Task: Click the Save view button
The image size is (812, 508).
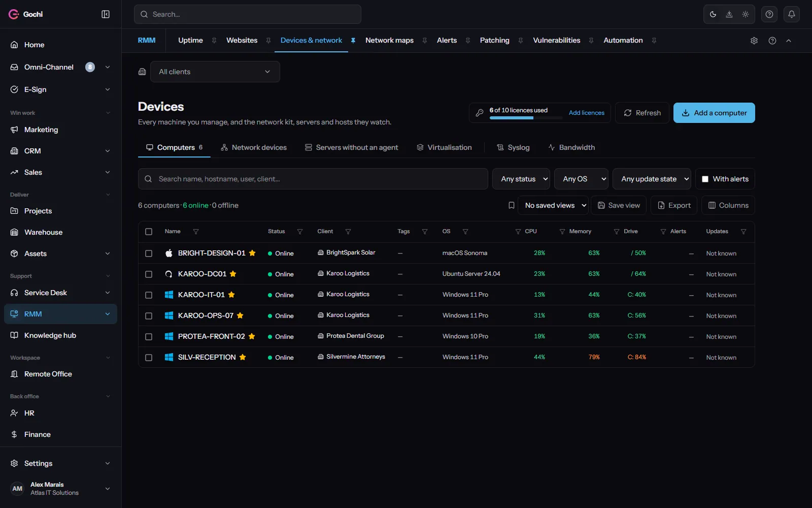Action: [619, 205]
